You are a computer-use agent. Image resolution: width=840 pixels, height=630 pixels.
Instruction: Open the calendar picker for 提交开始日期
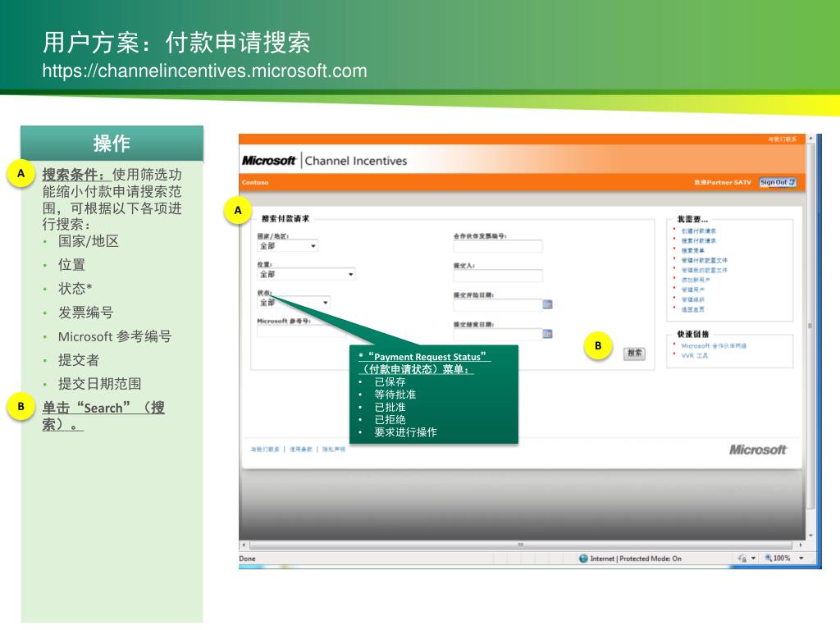pyautogui.click(x=547, y=304)
